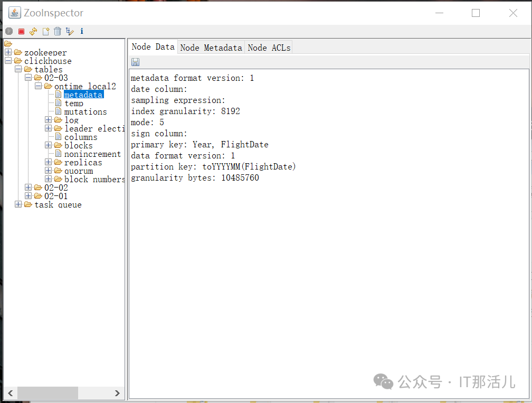This screenshot has width=532, height=403.
Task: Expand the blocks tree node
Action: [48, 145]
